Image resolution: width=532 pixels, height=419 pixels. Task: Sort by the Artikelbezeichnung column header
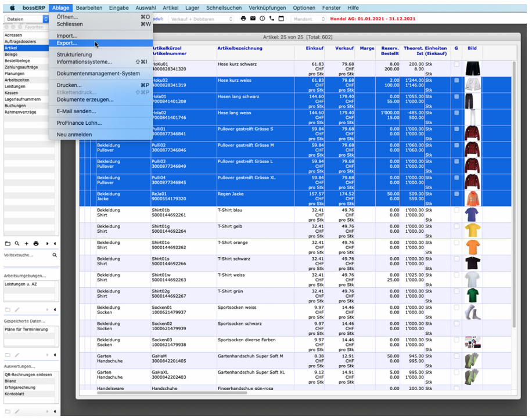point(240,48)
